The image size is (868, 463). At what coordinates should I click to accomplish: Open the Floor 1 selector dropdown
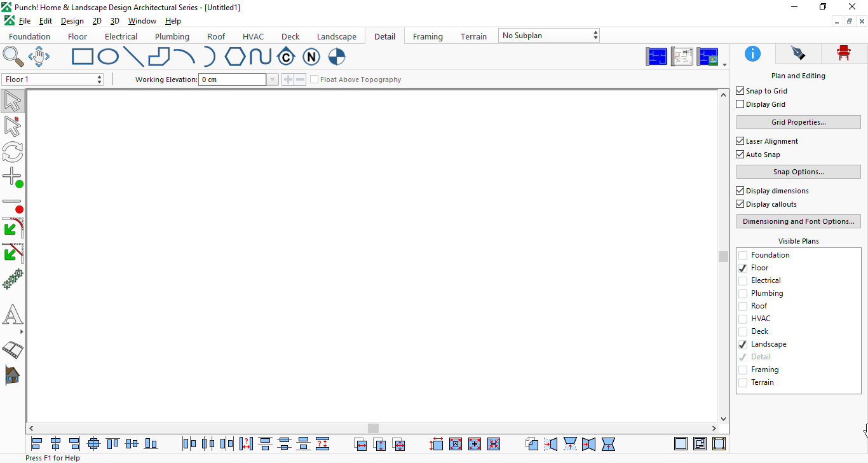click(x=53, y=79)
